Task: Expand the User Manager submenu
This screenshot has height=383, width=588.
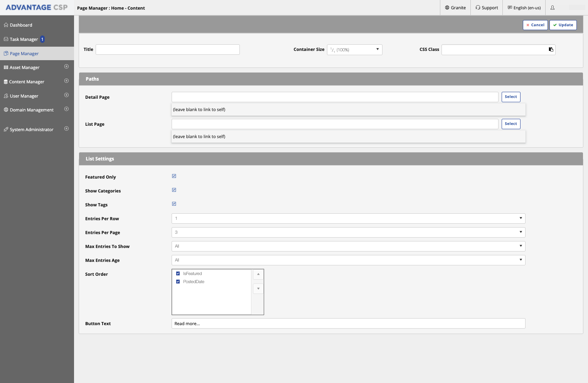Action: point(66,95)
